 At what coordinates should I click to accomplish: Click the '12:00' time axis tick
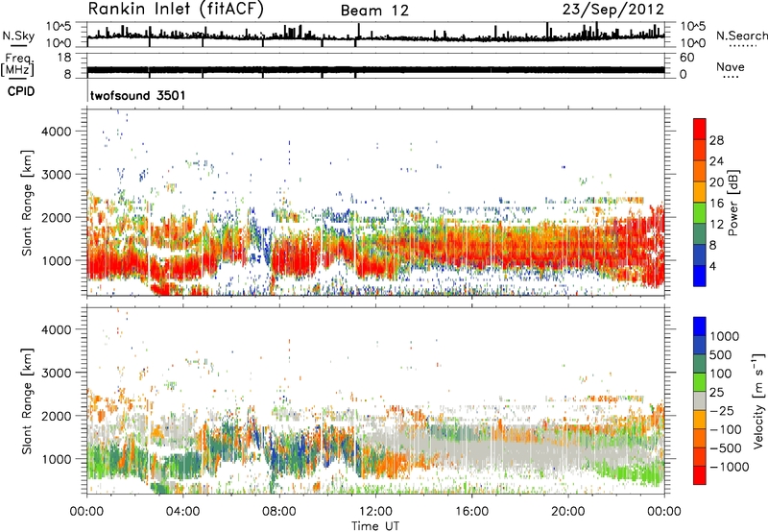pos(375,512)
